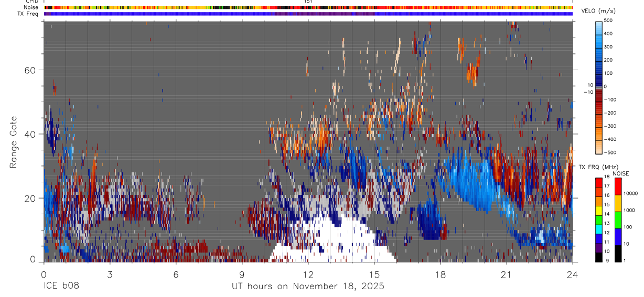Pick the black 9–10 MHz TX FRQ swatch
Image resolution: width=644 pixels, height=297 pixels.
click(598, 257)
